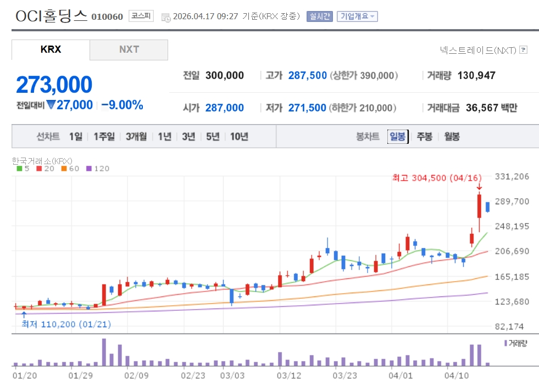Click the blue arrow at 최저 marker
The image size is (539, 392).
coord(24,315)
